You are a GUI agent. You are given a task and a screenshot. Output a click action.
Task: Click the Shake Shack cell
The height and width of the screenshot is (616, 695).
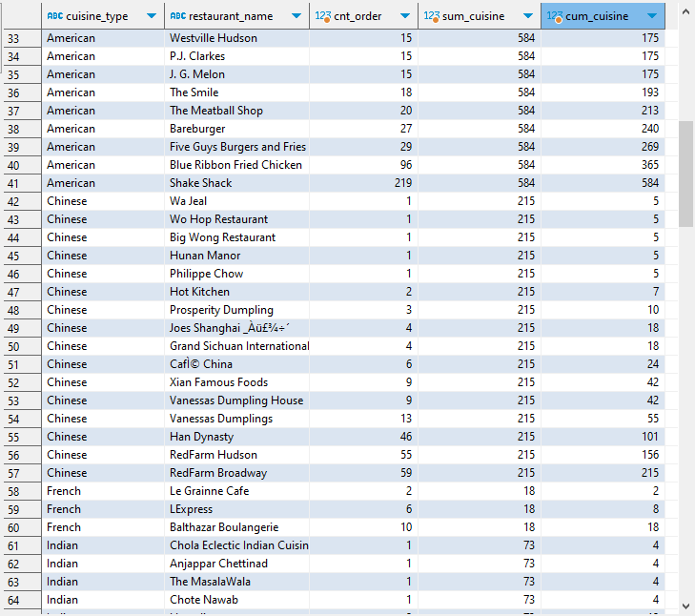[236, 183]
